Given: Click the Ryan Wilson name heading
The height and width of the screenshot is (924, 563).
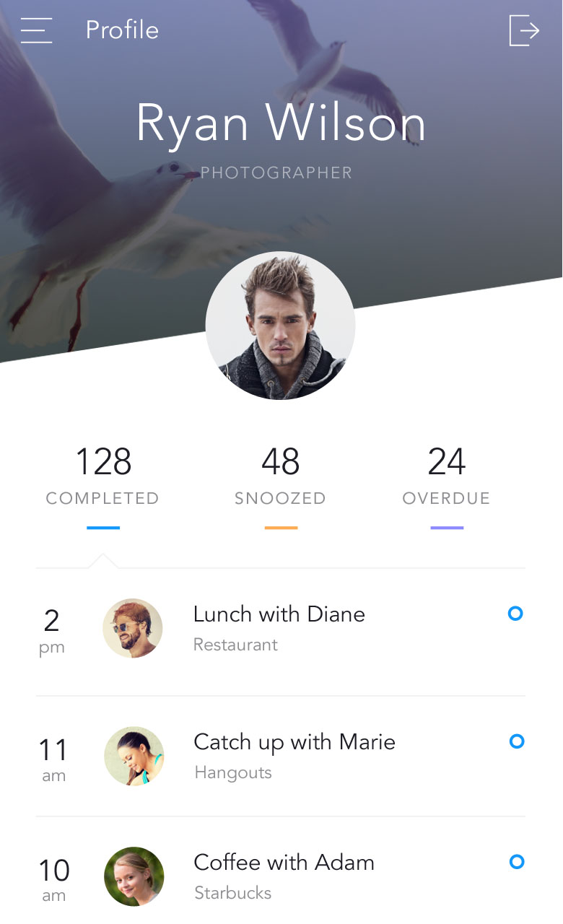Looking at the screenshot, I should 281,123.
